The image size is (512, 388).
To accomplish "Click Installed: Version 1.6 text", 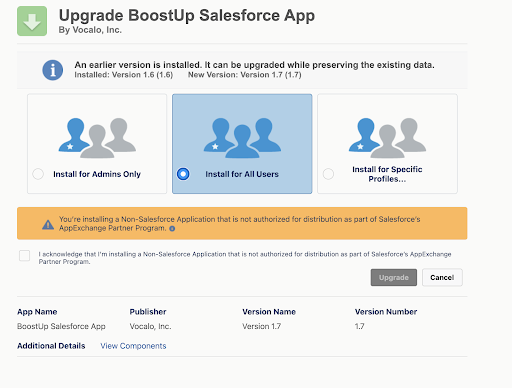I will click(x=124, y=75).
